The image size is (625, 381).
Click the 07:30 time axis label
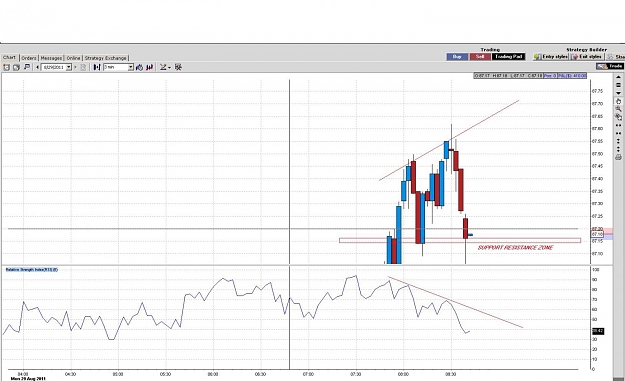[x=356, y=374]
